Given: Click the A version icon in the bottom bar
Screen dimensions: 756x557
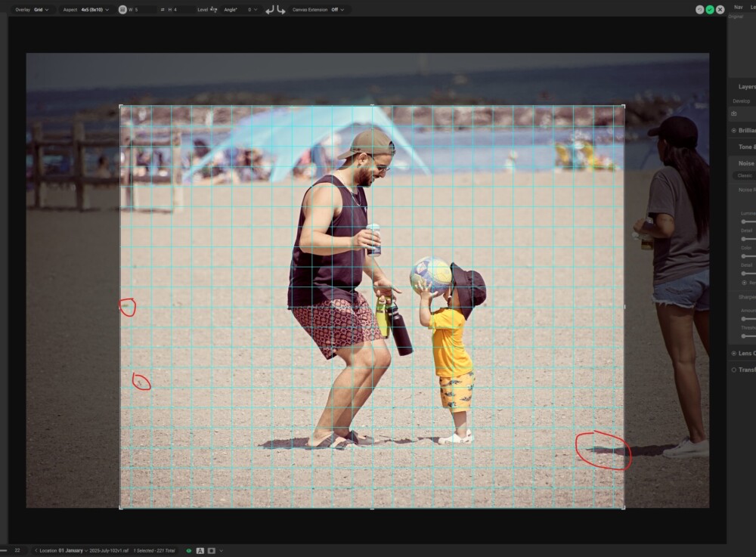Looking at the screenshot, I should coord(200,551).
